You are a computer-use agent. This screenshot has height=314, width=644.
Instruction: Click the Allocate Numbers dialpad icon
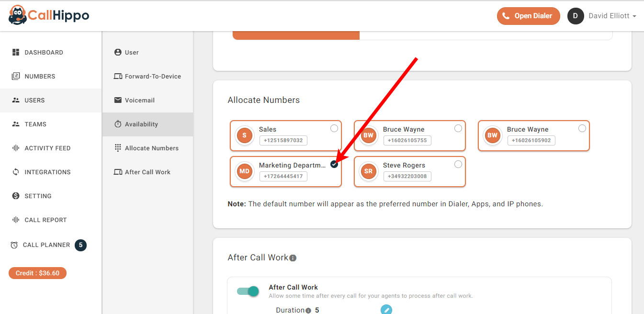(118, 148)
